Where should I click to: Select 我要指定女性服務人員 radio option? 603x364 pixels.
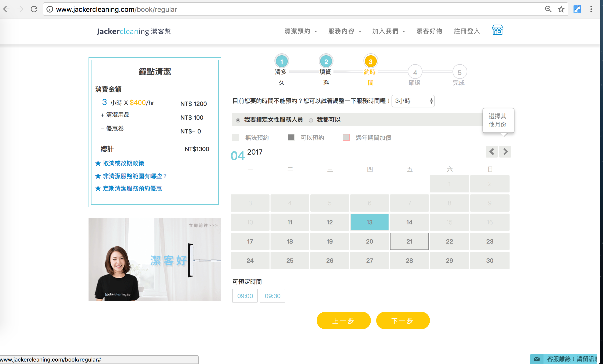[x=238, y=120]
